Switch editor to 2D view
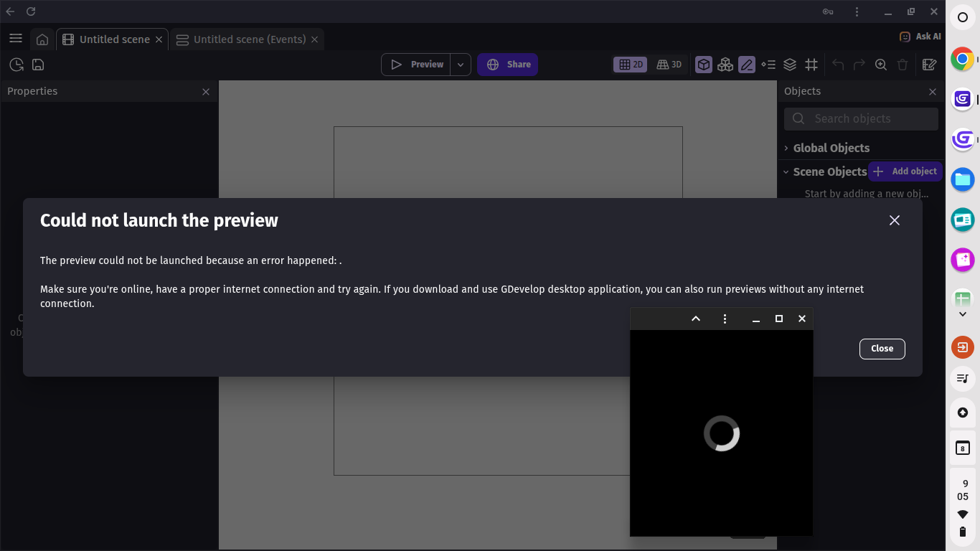 [x=631, y=65]
